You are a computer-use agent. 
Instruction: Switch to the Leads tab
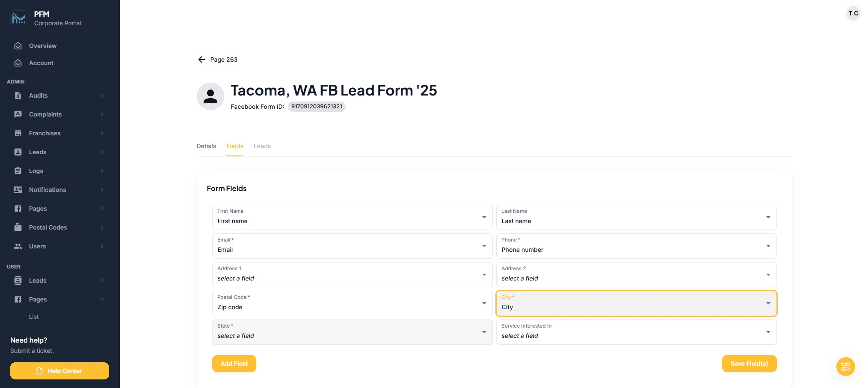click(x=262, y=146)
